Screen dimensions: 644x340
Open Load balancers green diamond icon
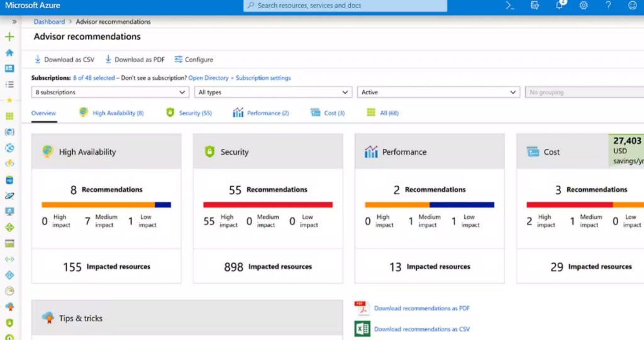tap(9, 228)
